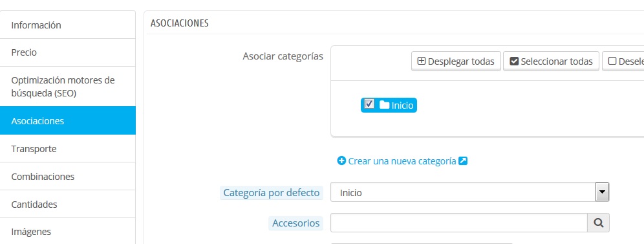
Task: Open the Categoría por defecto dropdown arrow
Action: (602, 192)
